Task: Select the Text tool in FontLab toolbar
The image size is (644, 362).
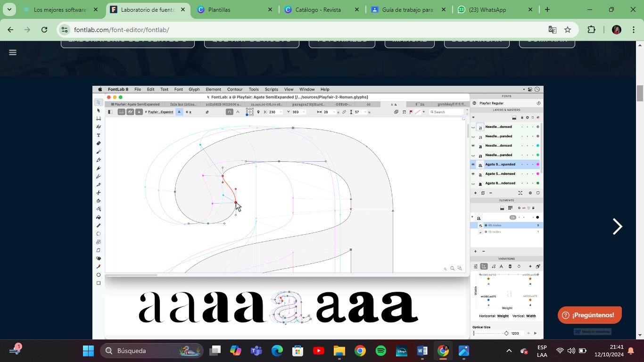Action: [99, 135]
